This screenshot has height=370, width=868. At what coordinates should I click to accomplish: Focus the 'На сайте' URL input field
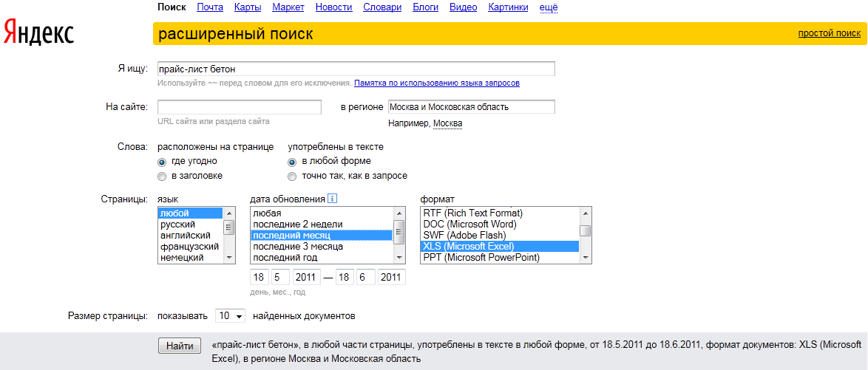pos(239,107)
